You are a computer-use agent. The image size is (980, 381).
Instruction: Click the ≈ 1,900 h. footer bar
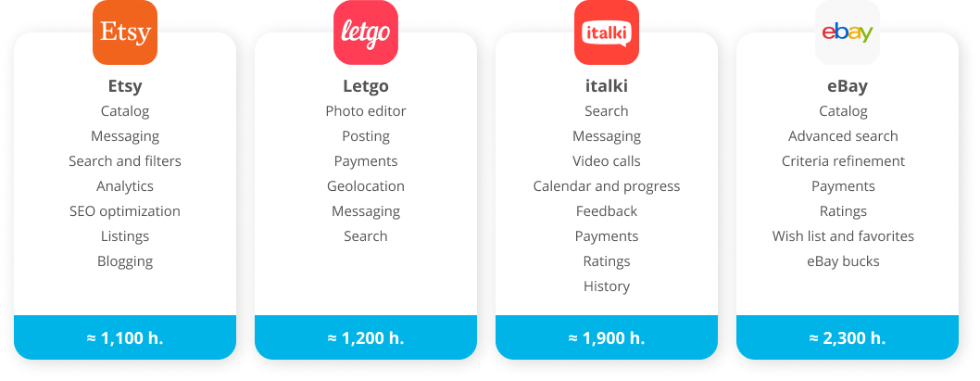pyautogui.click(x=607, y=337)
